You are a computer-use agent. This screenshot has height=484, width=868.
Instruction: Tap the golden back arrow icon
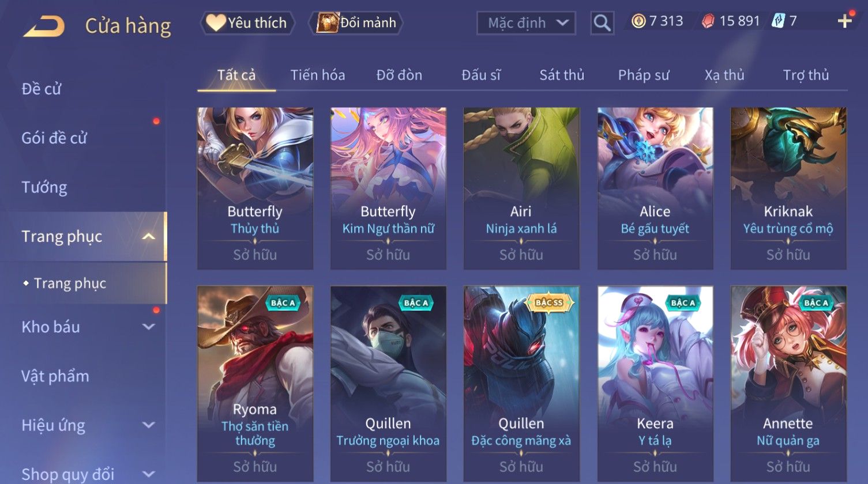tap(44, 25)
